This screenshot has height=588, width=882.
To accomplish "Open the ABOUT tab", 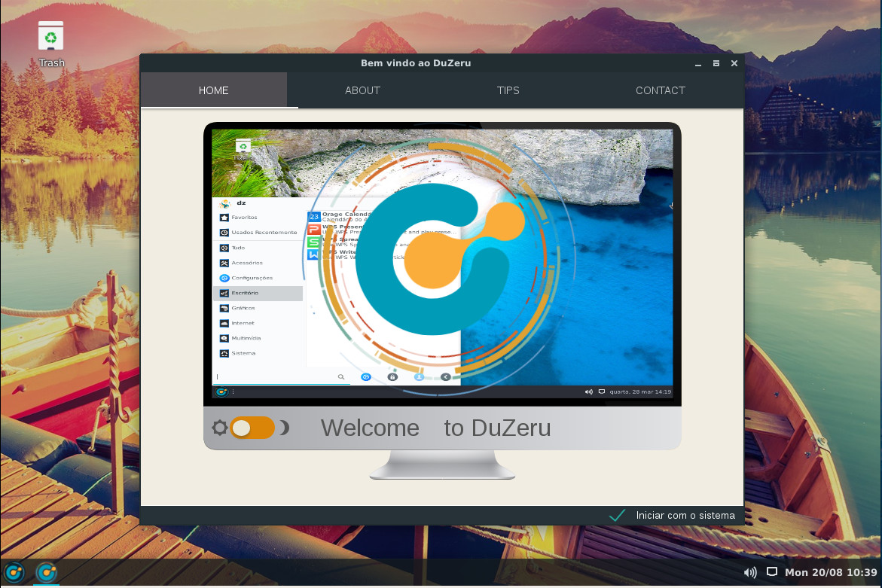I will click(363, 90).
